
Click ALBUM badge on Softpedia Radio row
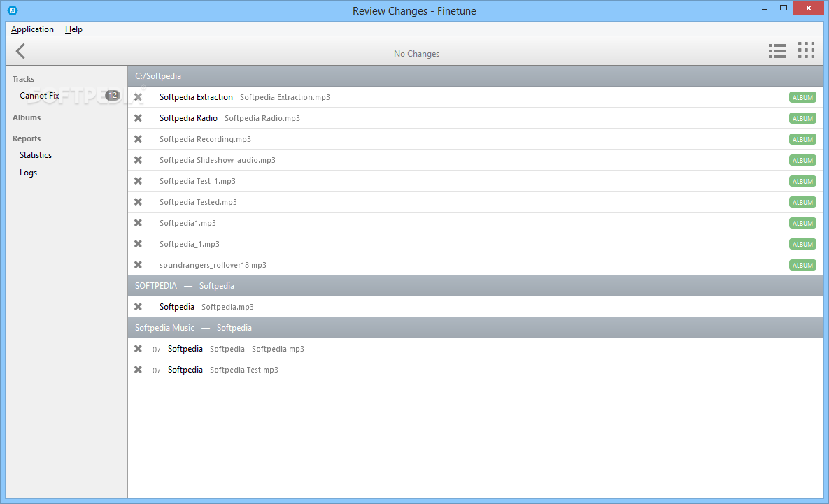click(x=802, y=118)
